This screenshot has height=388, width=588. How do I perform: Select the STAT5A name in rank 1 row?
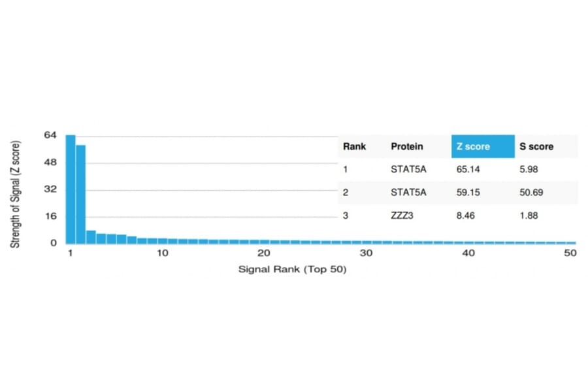408,169
